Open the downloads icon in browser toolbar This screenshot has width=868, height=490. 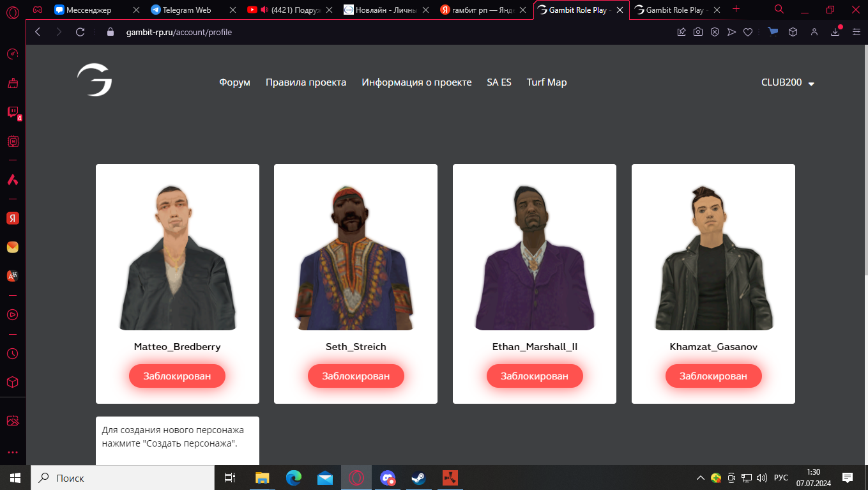point(835,32)
